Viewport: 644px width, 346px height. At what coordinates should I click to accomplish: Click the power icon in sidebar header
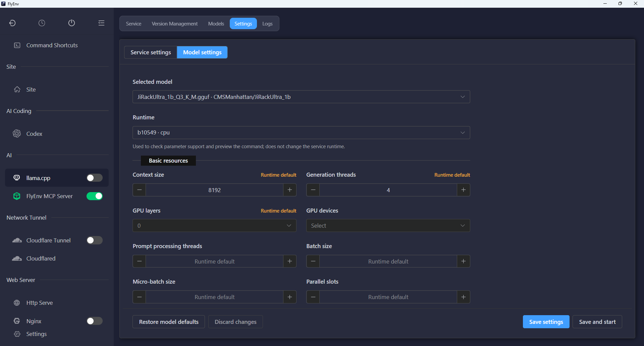click(71, 23)
